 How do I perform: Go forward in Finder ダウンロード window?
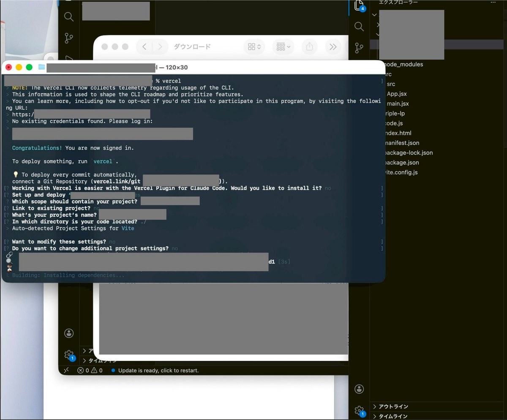(x=159, y=46)
